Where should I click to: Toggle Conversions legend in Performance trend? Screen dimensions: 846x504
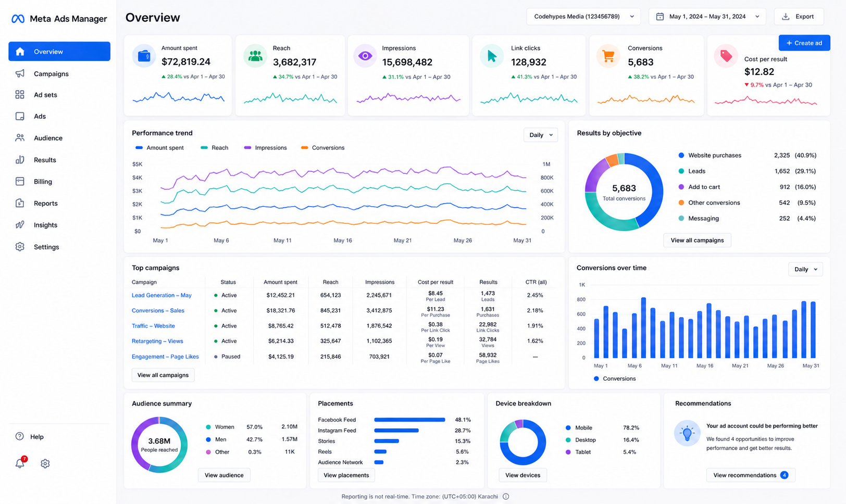(x=323, y=148)
